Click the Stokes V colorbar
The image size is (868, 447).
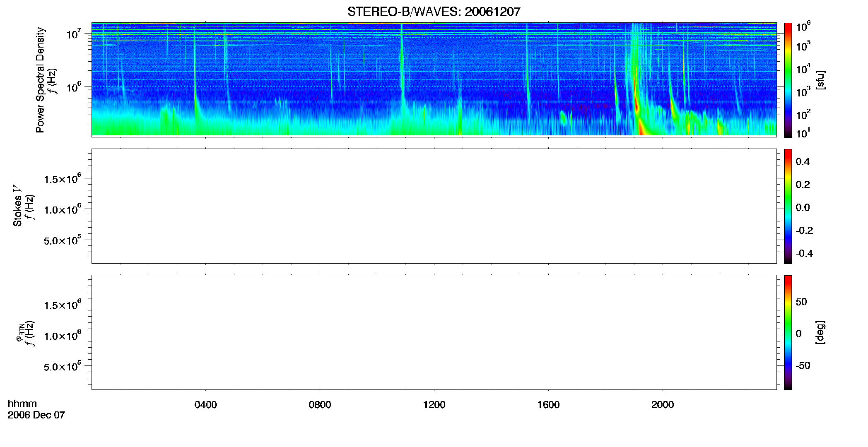point(788,206)
